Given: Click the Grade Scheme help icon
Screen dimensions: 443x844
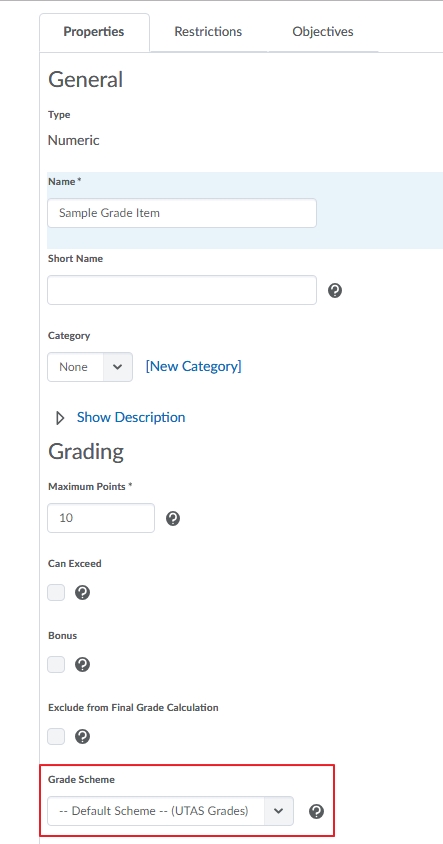Looking at the screenshot, I should coord(317,811).
